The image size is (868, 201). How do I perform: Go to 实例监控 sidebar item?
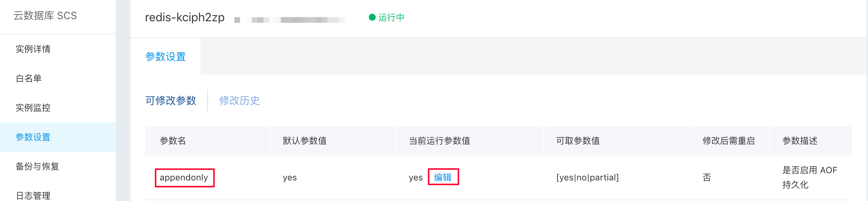[33, 108]
